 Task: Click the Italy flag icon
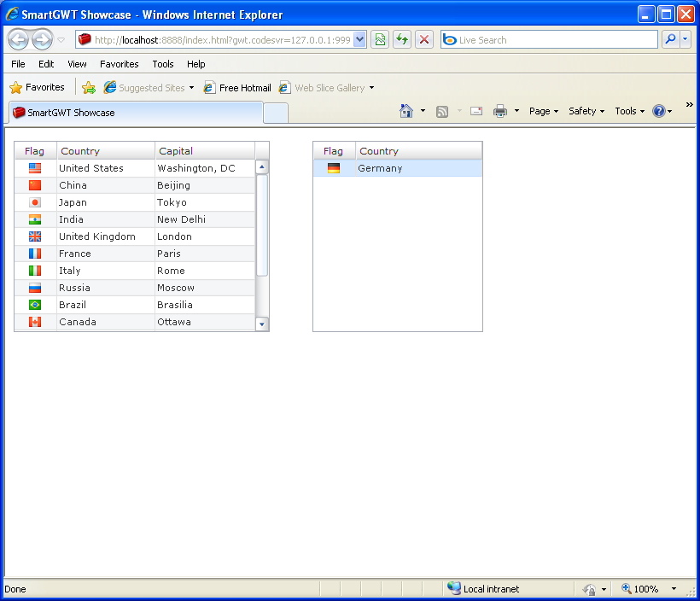35,271
